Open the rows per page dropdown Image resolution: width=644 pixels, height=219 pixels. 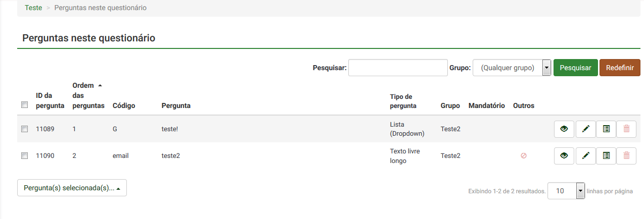[566, 191]
